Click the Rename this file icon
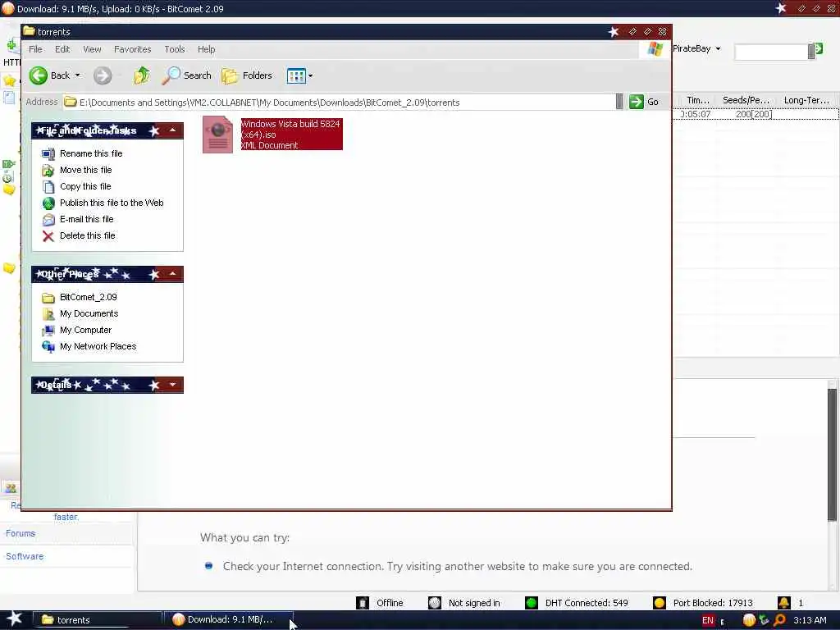The image size is (840, 630). click(48, 154)
